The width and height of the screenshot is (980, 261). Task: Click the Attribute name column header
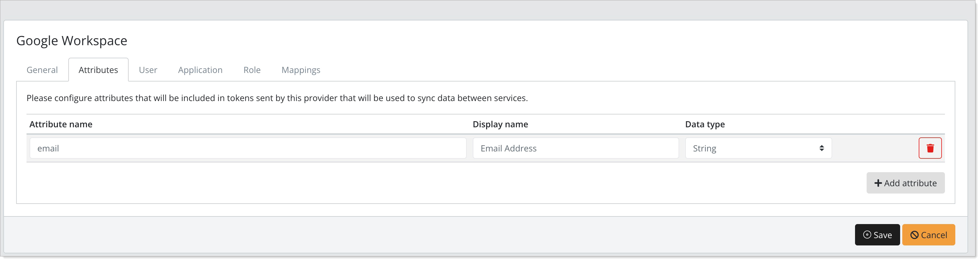[61, 124]
